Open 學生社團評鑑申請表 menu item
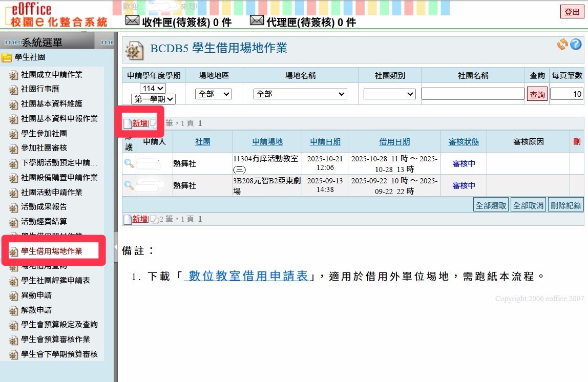 (55, 281)
